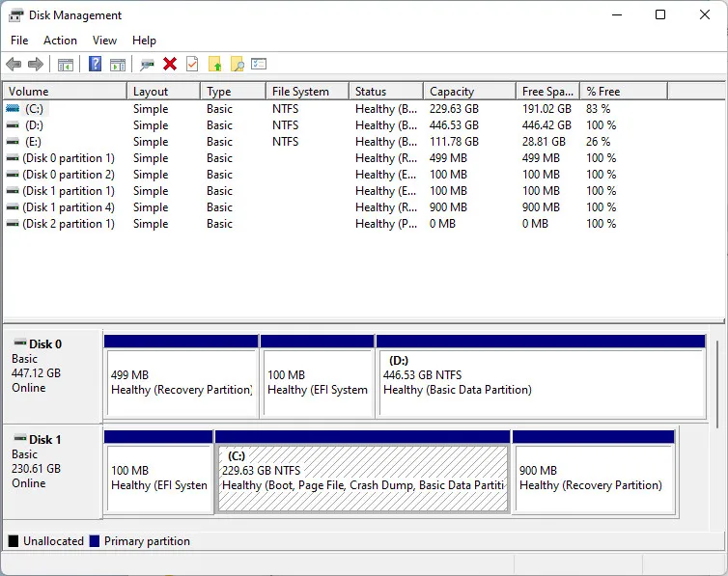The height and width of the screenshot is (576, 728).
Task: Click the red X Delete icon
Action: coord(170,65)
